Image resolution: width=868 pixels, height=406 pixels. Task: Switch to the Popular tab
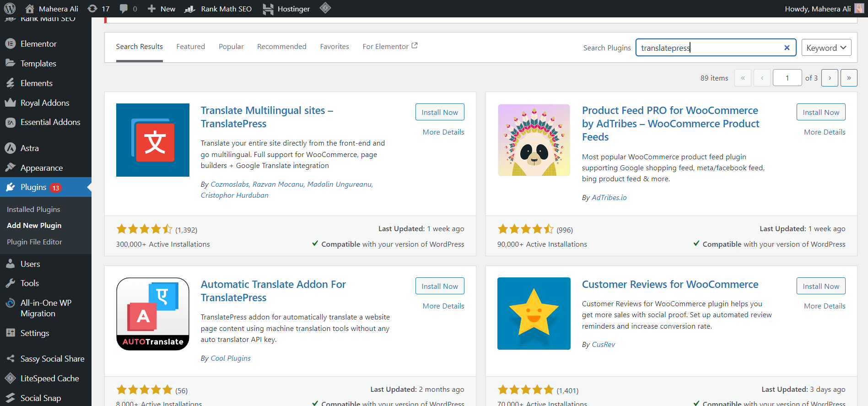pos(231,47)
